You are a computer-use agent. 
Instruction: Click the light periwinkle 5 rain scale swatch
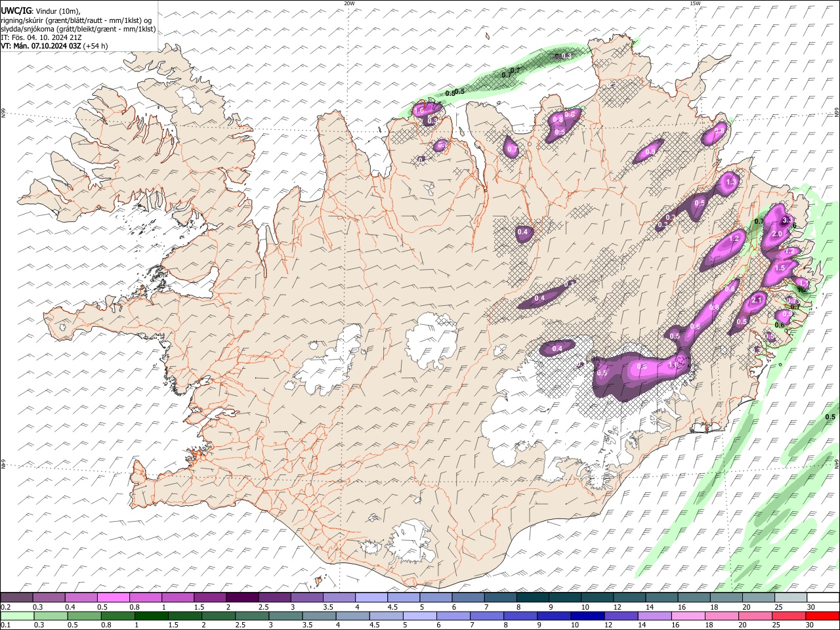(419, 616)
